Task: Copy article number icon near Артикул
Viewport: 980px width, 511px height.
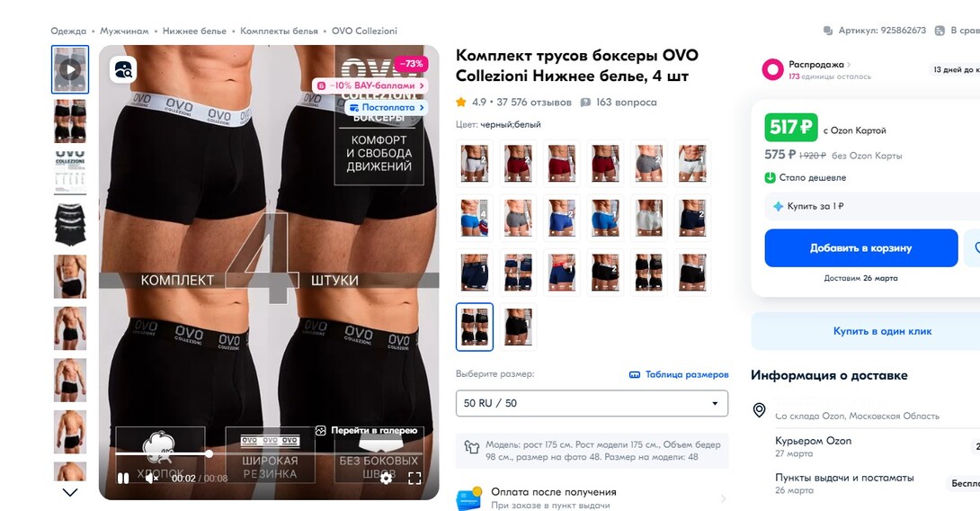Action: tap(828, 31)
